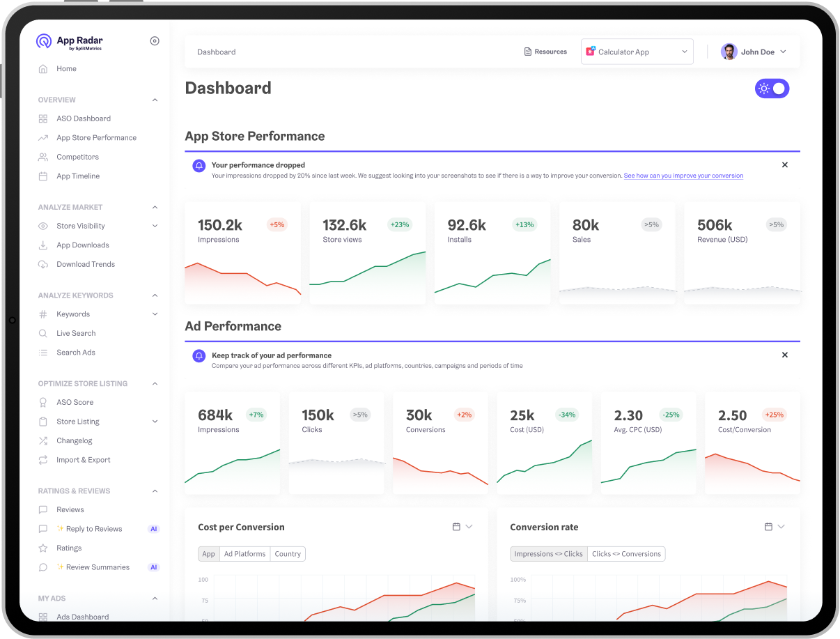840x639 pixels.
Task: Open calendar picker on Cost per Conversion
Action: (456, 527)
